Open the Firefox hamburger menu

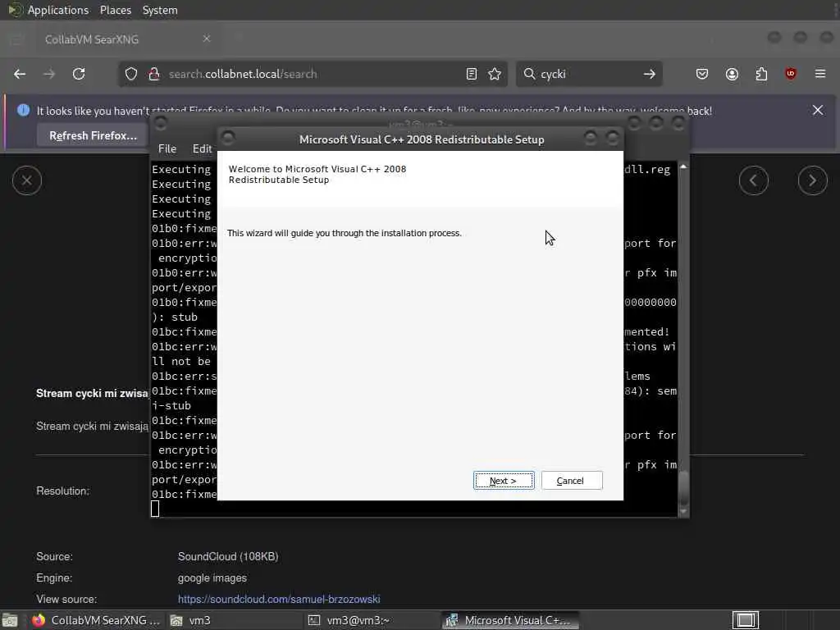(x=820, y=74)
